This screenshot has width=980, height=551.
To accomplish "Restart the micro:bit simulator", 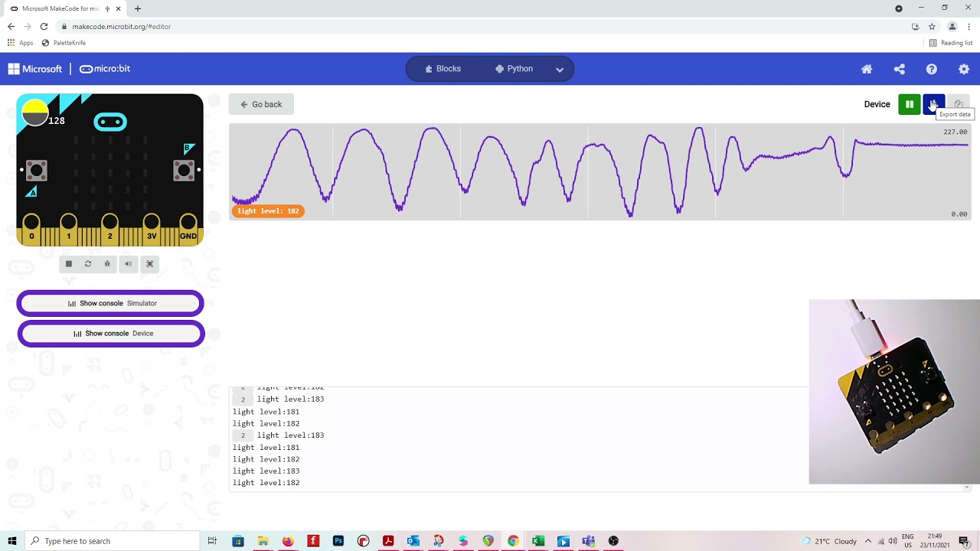I will click(x=88, y=264).
